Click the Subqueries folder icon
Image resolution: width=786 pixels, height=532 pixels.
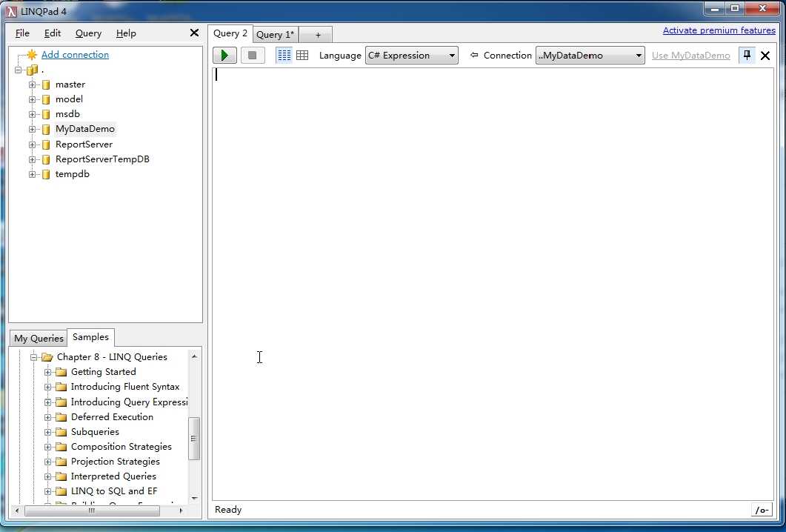[61, 432]
